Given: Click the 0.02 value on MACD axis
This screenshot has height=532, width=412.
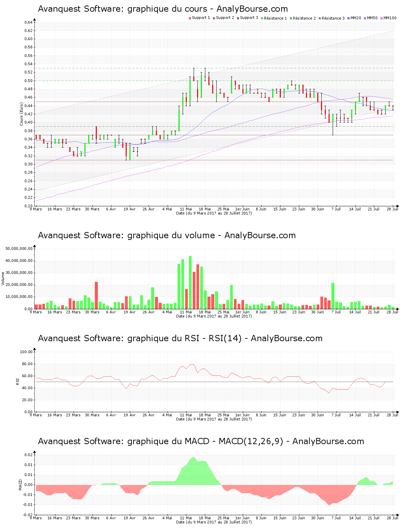Looking at the screenshot, I should pyautogui.click(x=28, y=455).
